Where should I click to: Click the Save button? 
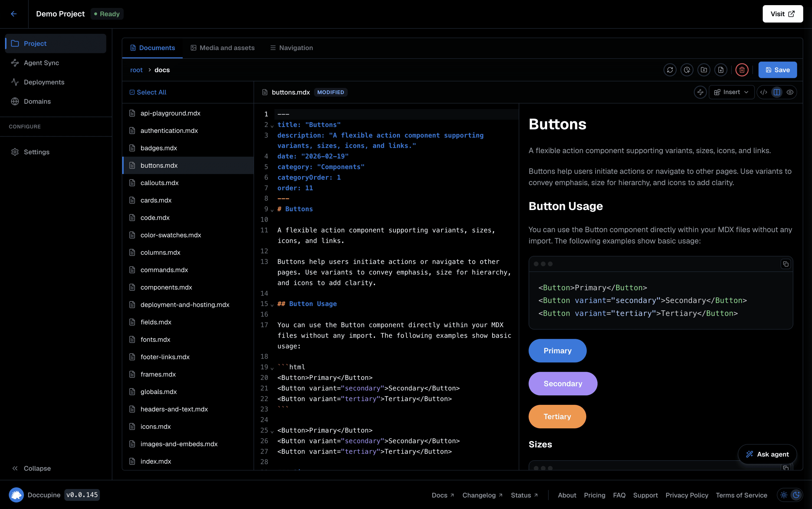[x=778, y=70]
